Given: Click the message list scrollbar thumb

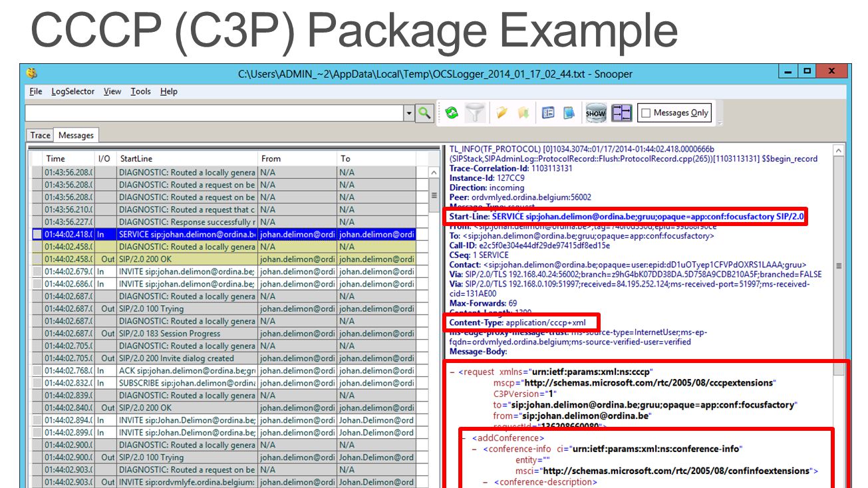Looking at the screenshot, I should [x=434, y=195].
